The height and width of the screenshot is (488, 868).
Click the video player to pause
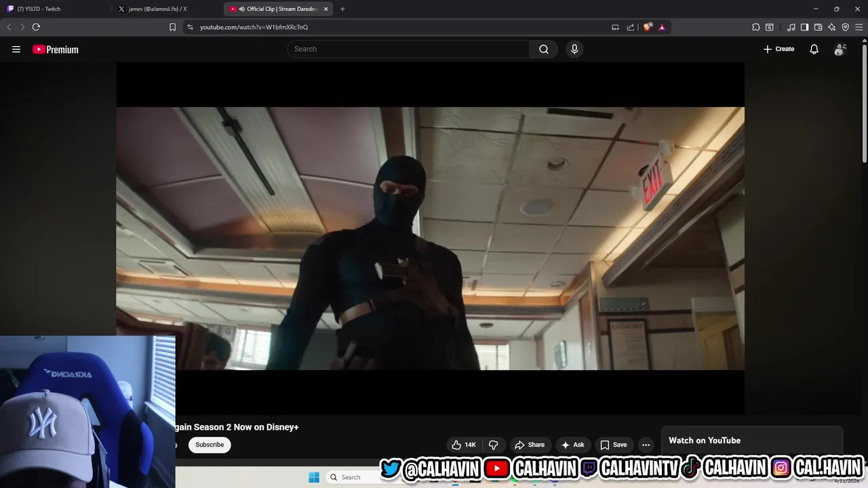pos(430,238)
